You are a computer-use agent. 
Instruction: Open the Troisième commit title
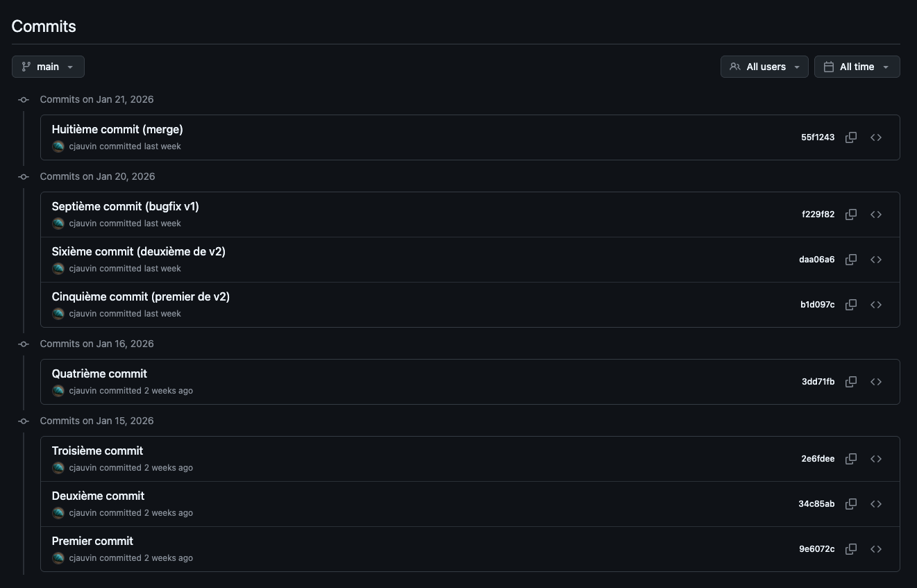(97, 451)
